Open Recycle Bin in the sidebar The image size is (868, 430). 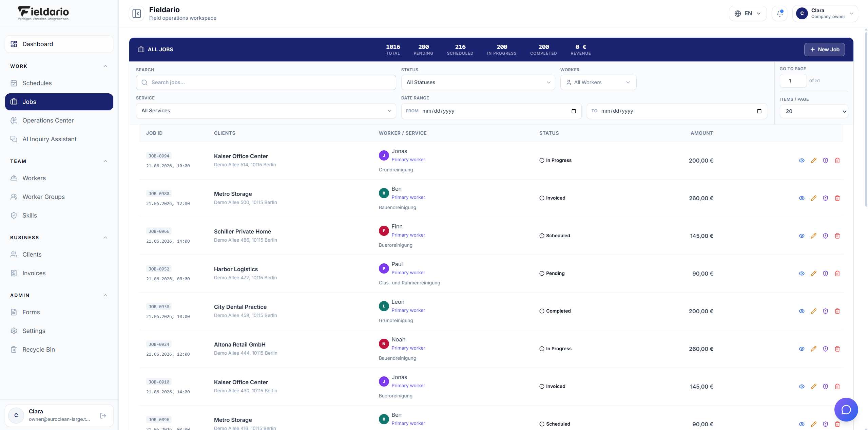click(x=59, y=350)
